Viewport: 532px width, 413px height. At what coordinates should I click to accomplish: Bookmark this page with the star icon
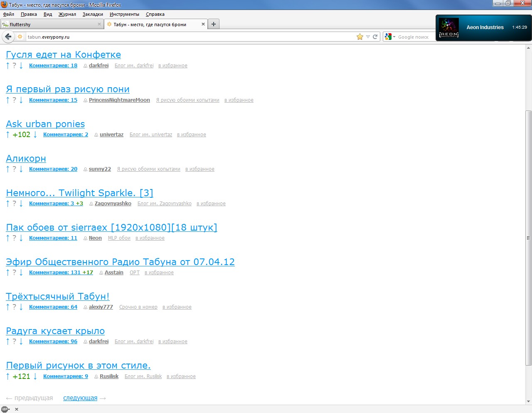(360, 37)
